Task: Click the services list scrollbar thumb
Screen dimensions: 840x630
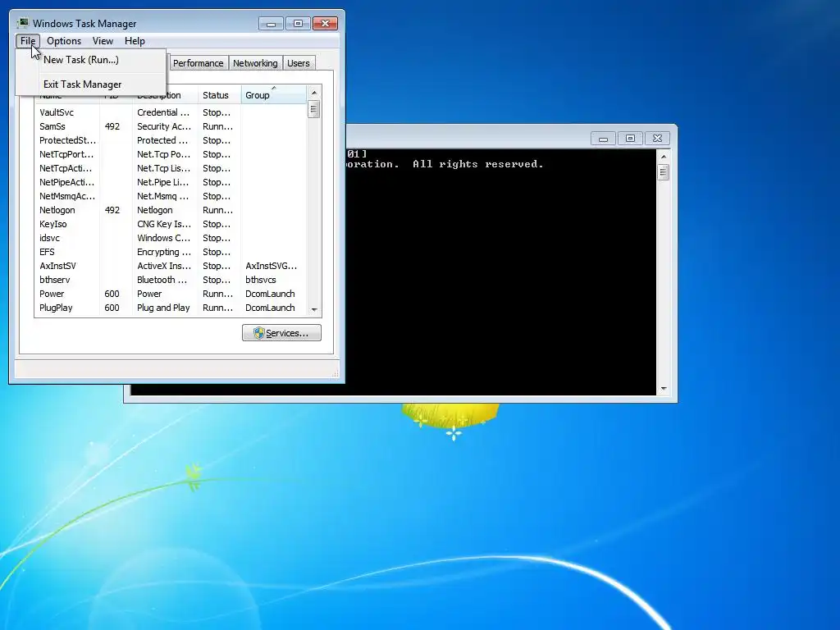Action: 314,109
